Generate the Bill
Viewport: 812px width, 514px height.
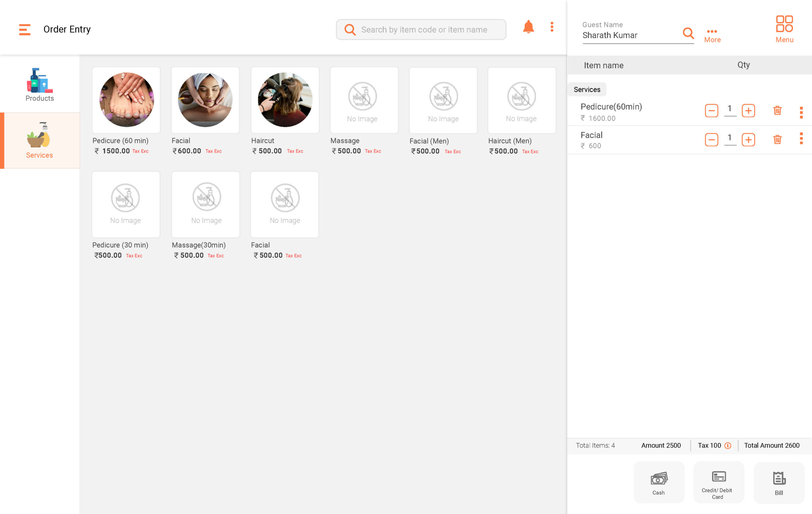coord(779,482)
